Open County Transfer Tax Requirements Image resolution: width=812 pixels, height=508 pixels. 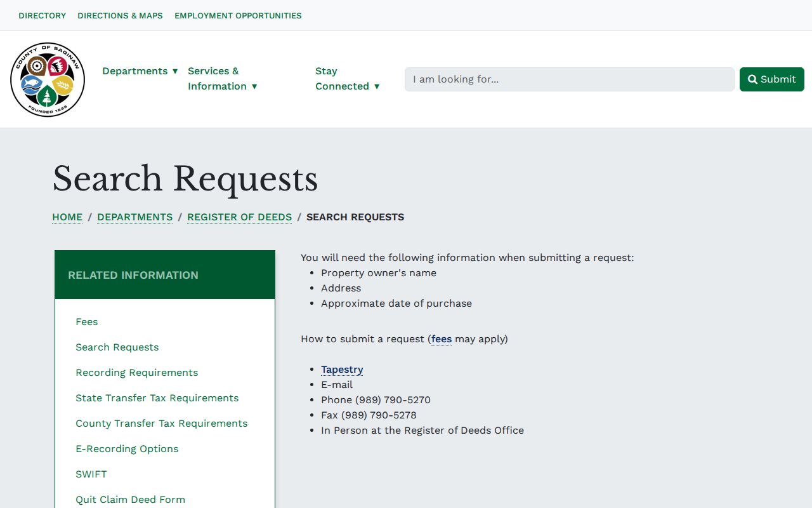[x=162, y=424]
